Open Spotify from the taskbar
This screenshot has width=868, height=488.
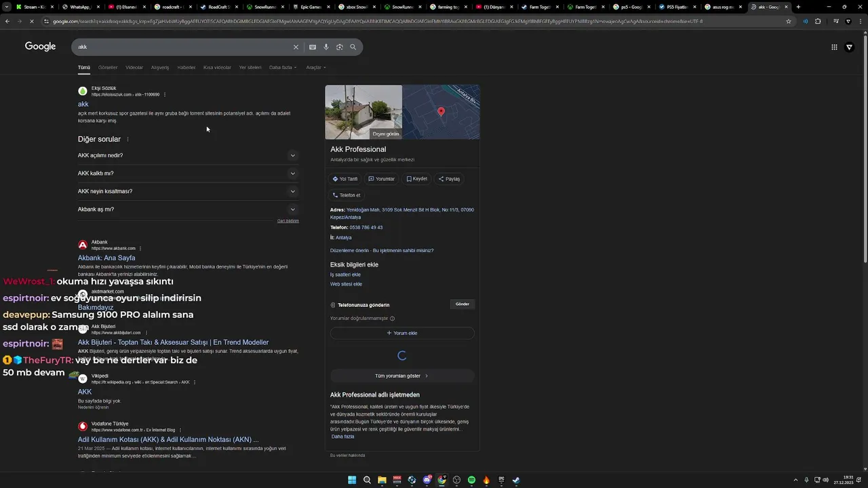pos(471,480)
